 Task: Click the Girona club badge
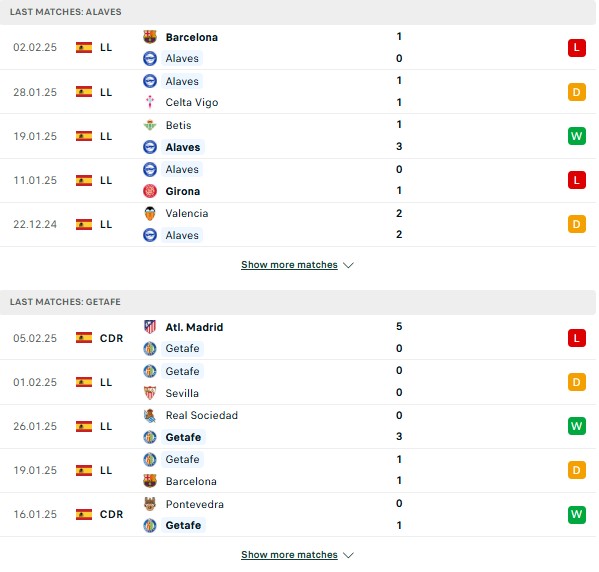[150, 191]
